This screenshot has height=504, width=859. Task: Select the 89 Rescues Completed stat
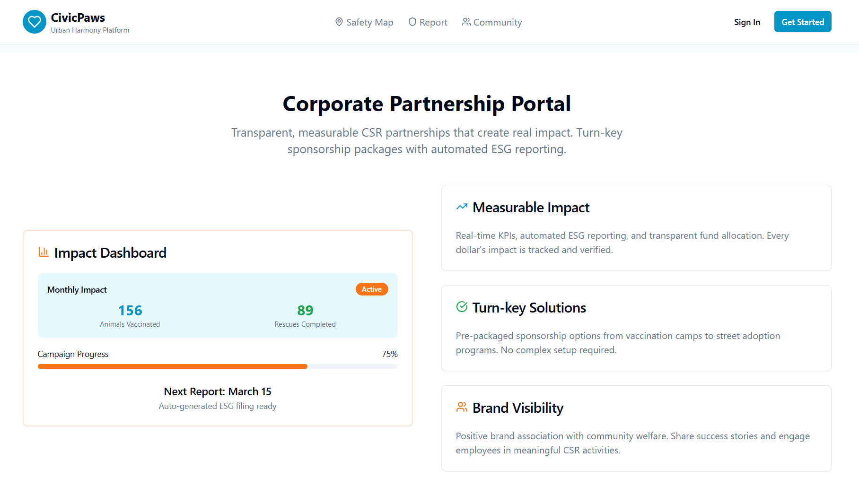click(305, 316)
